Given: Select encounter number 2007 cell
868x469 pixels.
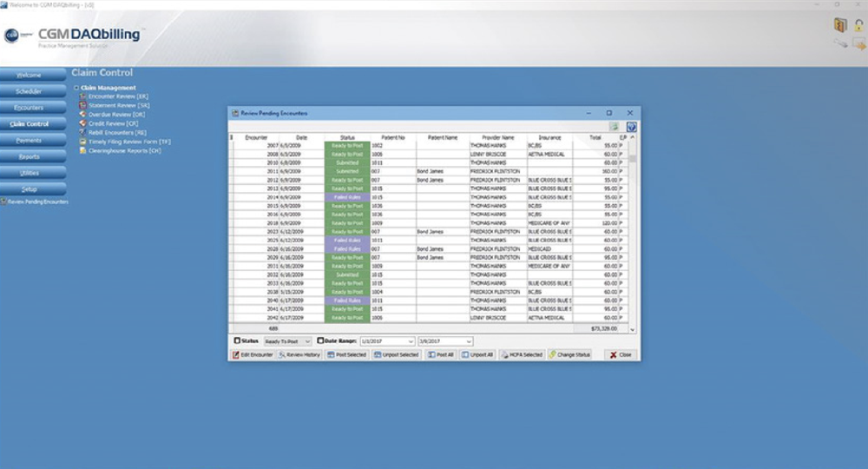Looking at the screenshot, I should pyautogui.click(x=256, y=146).
